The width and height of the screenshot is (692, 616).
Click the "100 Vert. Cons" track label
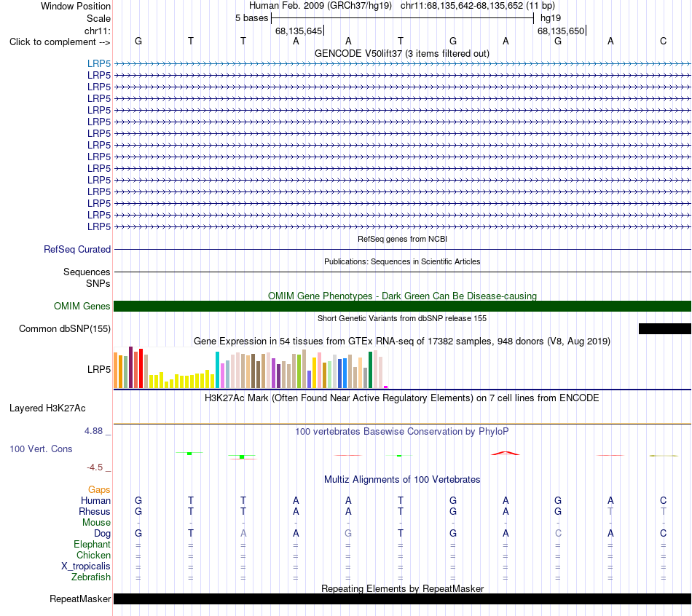[x=41, y=449]
